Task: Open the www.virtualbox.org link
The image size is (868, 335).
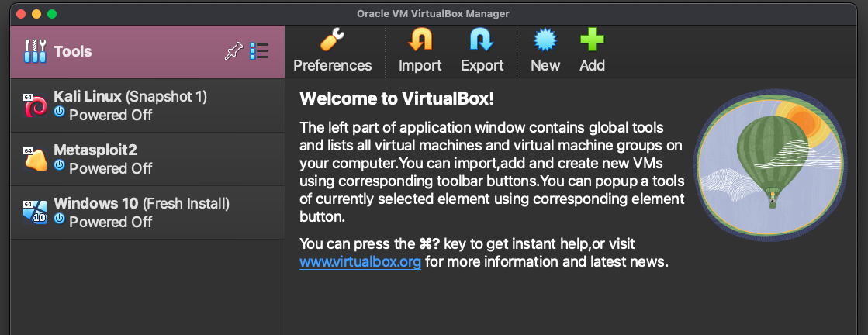Action: pyautogui.click(x=361, y=261)
